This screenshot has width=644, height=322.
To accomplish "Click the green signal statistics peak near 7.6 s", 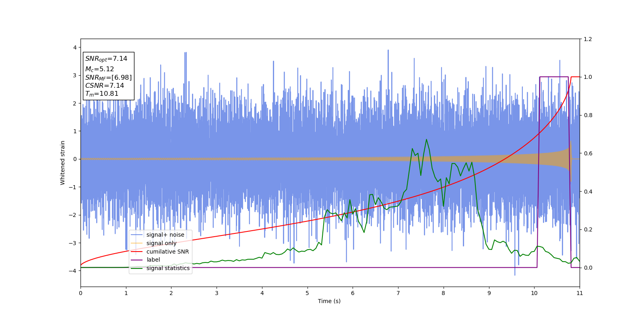I will click(x=426, y=140).
